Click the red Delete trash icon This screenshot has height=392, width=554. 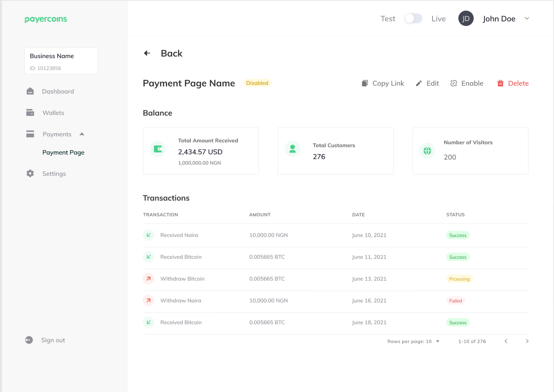point(500,83)
